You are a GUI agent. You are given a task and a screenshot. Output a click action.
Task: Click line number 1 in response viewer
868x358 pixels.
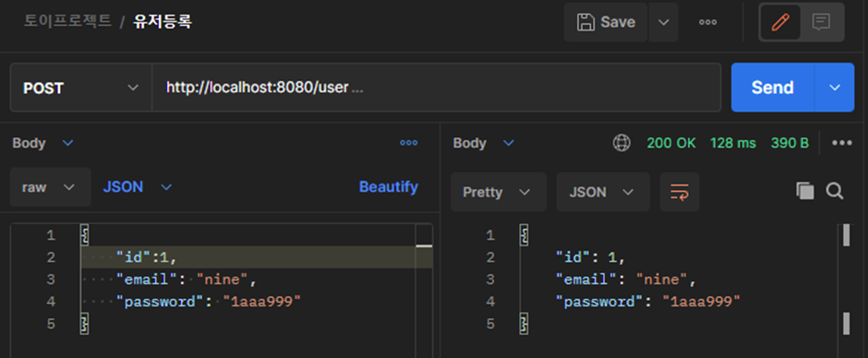tap(490, 235)
